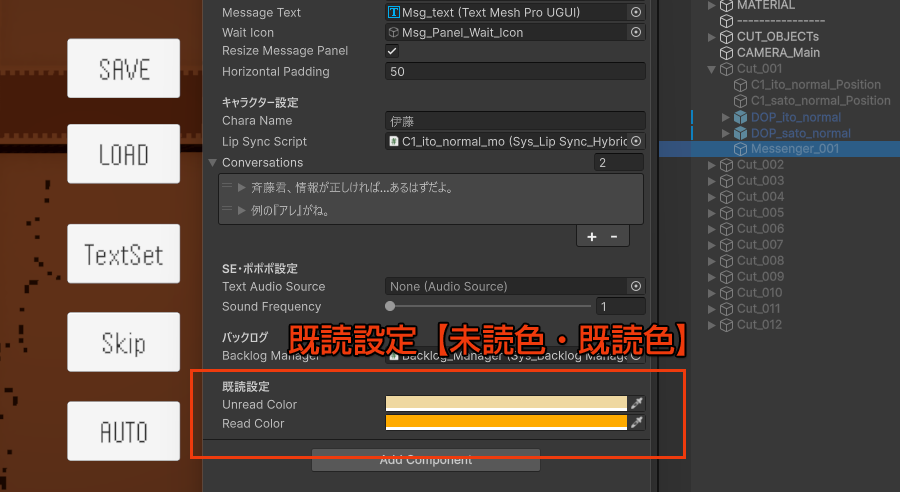Open object picker for Message Text field

(636, 13)
